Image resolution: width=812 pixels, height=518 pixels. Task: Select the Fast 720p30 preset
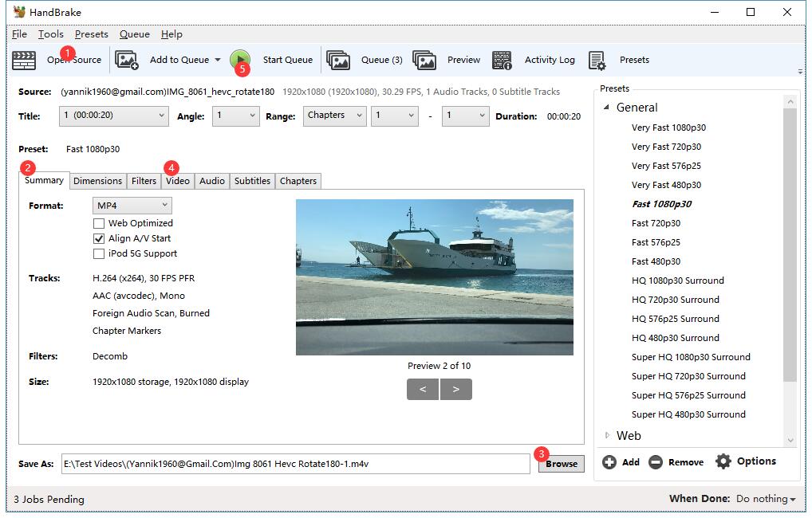tap(656, 224)
